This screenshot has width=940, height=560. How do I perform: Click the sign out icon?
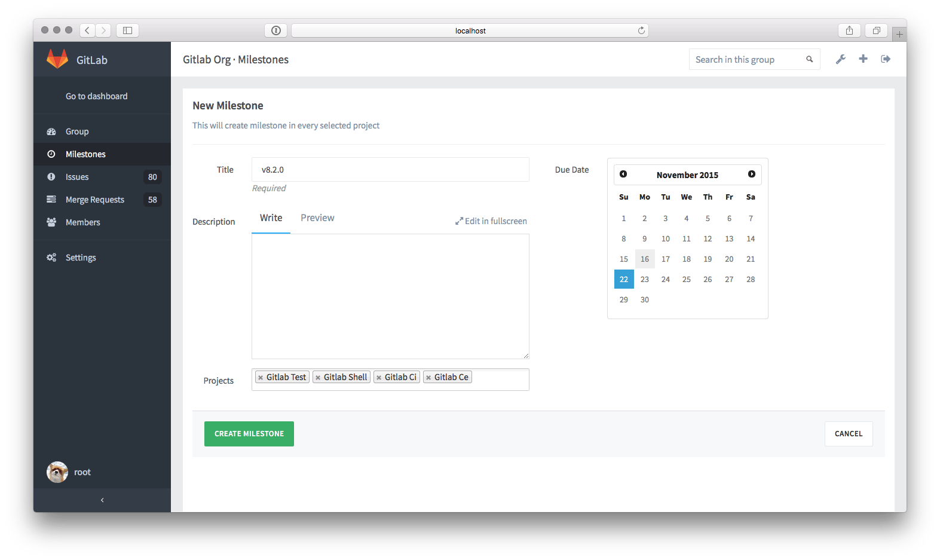tap(886, 59)
